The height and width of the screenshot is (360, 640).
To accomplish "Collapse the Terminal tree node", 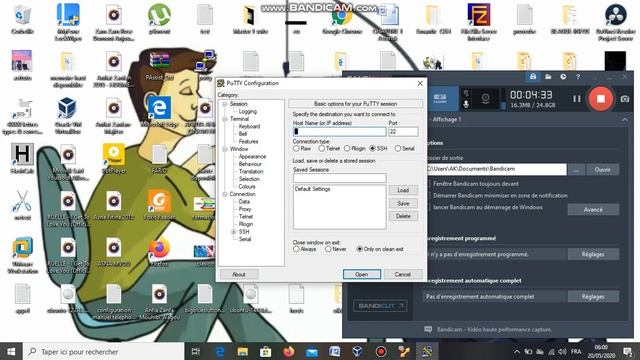I will point(225,119).
